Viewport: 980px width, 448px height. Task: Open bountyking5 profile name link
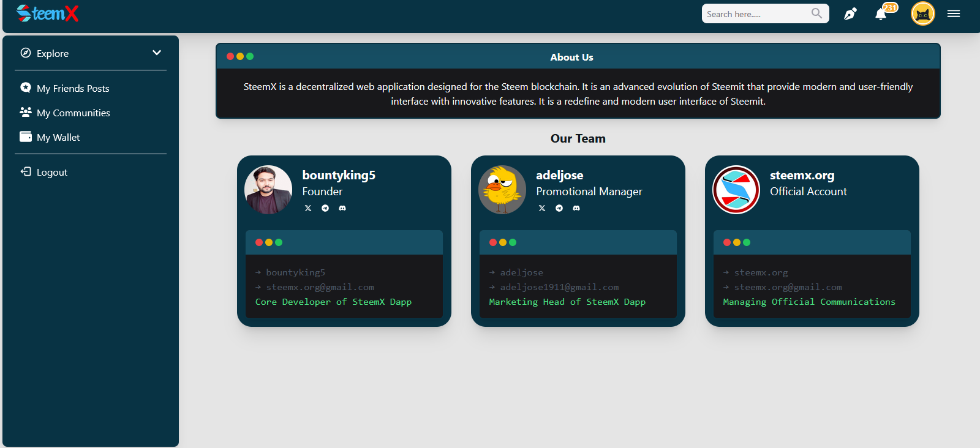click(x=339, y=175)
